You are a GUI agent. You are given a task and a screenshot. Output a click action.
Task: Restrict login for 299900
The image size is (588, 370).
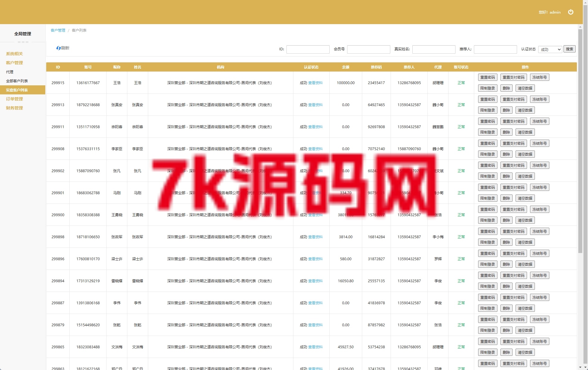click(x=487, y=220)
